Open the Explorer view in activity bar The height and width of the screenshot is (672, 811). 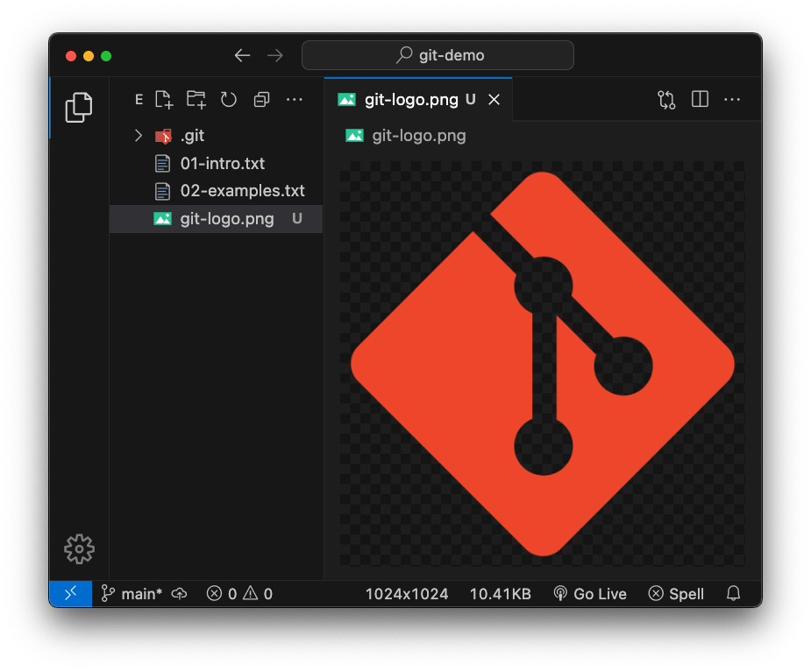tap(79, 108)
